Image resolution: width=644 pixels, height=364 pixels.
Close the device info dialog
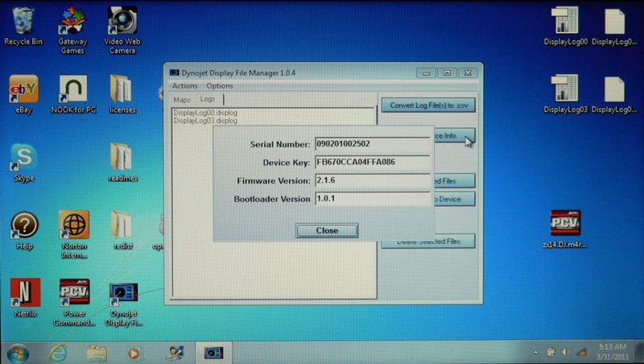(327, 230)
